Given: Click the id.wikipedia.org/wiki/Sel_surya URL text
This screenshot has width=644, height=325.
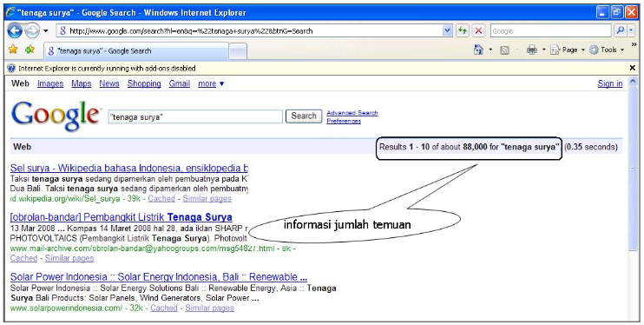Looking at the screenshot, I should [x=65, y=199].
